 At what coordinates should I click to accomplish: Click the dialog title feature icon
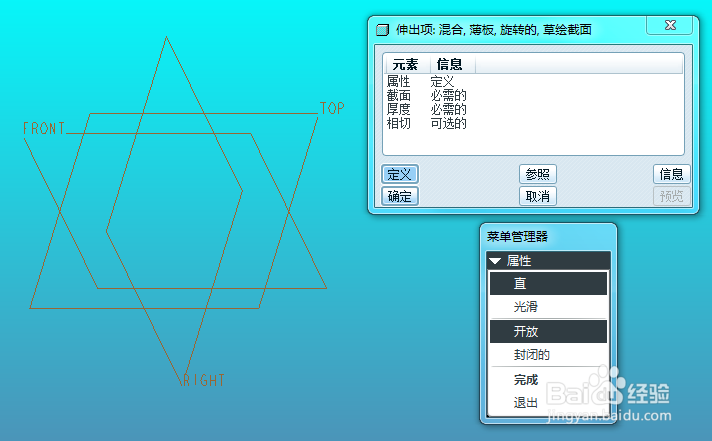click(383, 30)
